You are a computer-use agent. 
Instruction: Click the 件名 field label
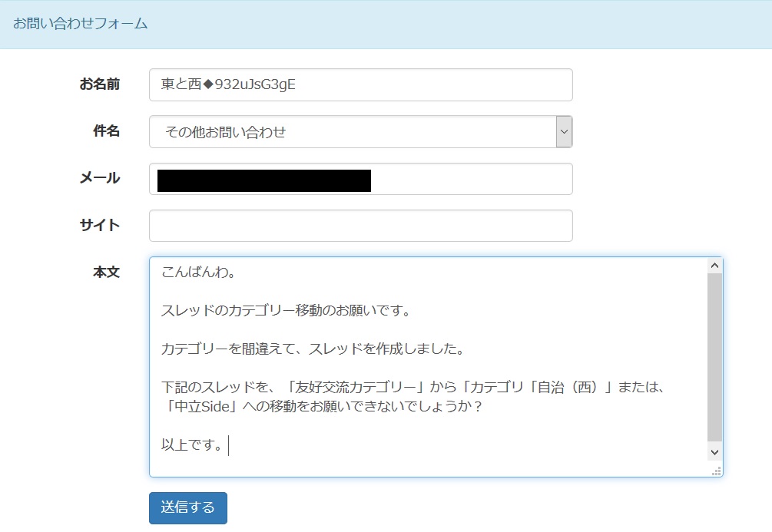coord(106,131)
